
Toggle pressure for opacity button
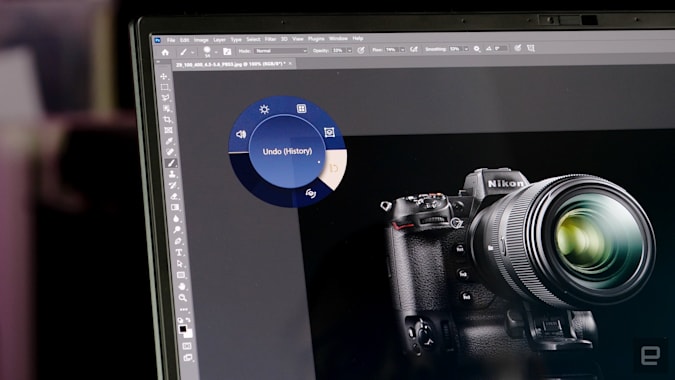(x=361, y=50)
